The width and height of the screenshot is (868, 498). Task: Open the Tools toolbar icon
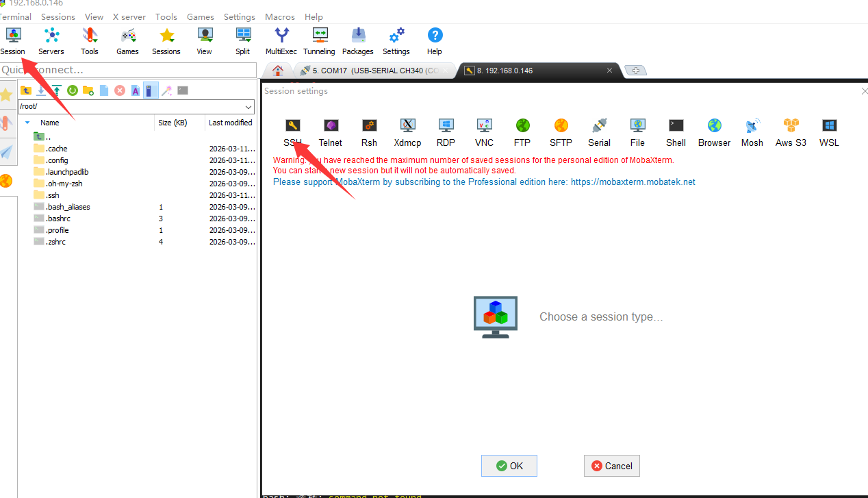[90, 42]
